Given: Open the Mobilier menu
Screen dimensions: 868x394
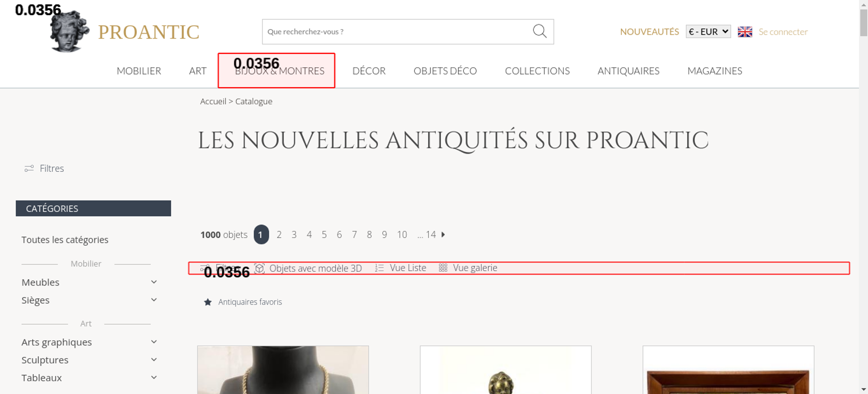Looking at the screenshot, I should click(139, 71).
